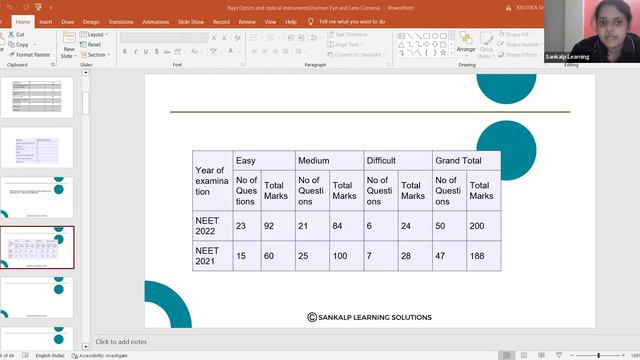Select the selected NEET table slide thumbnail
Screen dimensions: 640x360
pos(37,247)
